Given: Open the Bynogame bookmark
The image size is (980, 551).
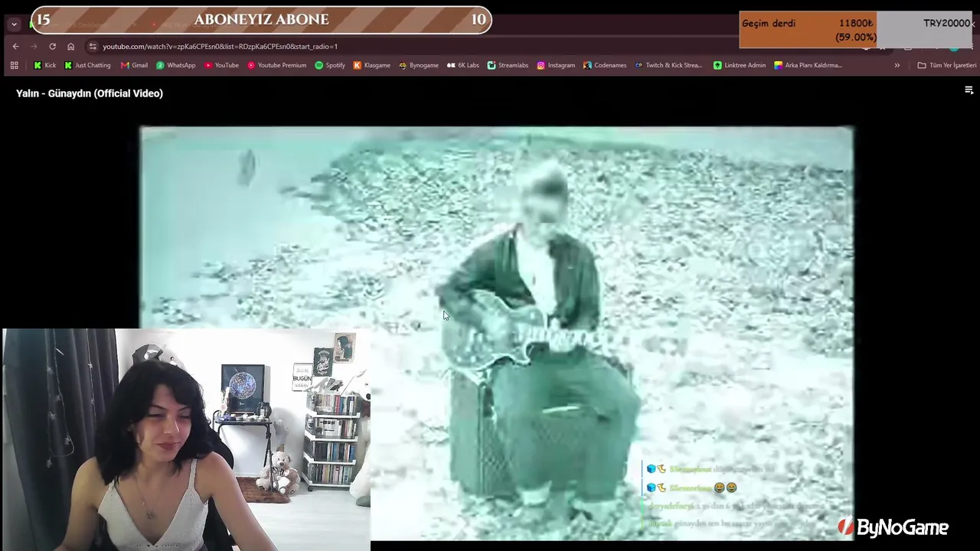Looking at the screenshot, I should click(418, 66).
